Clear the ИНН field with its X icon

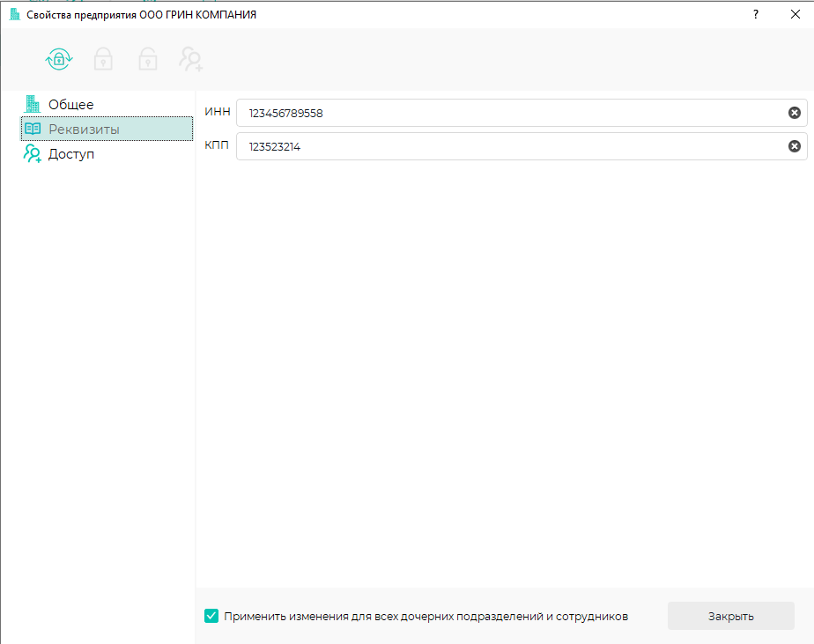click(x=794, y=113)
